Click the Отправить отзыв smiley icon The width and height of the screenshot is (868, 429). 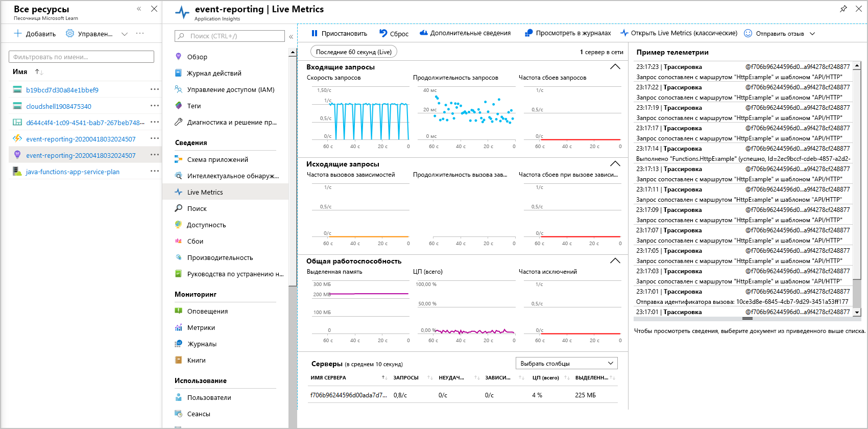748,33
